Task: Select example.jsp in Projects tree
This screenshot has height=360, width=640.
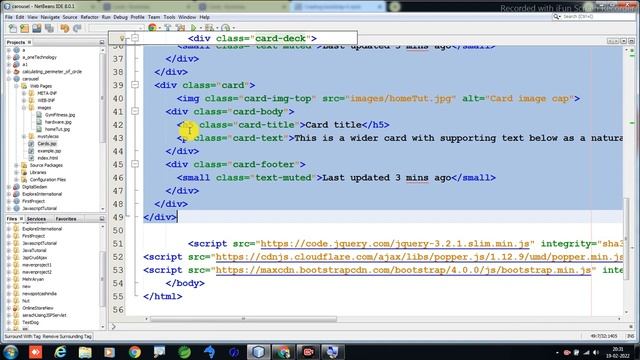Action: click(49, 151)
